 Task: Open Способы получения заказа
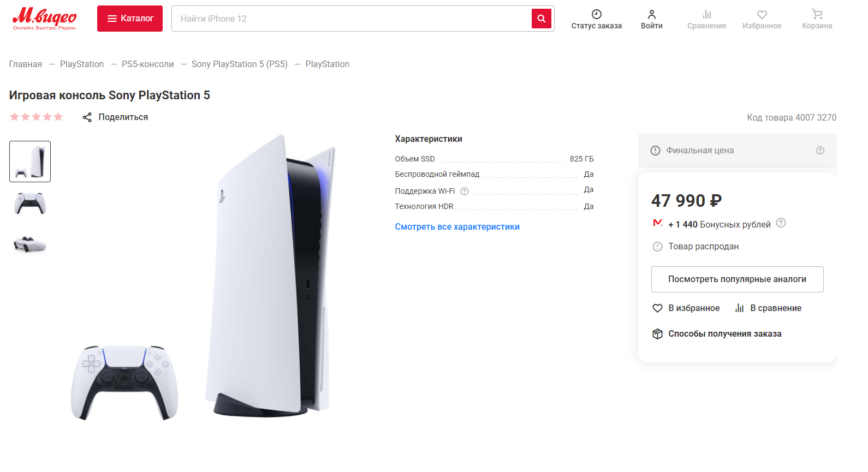pyautogui.click(x=717, y=334)
